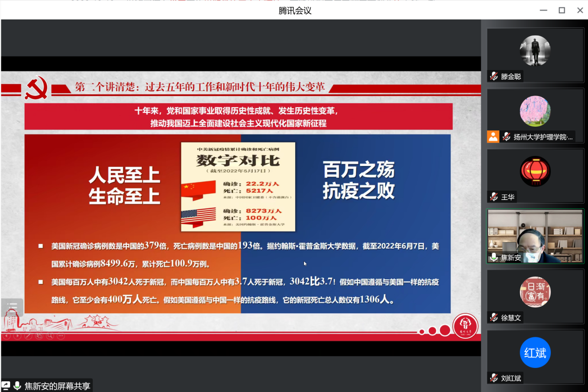Click the muted mic icon beside 王华
The image size is (588, 392).
point(494,197)
